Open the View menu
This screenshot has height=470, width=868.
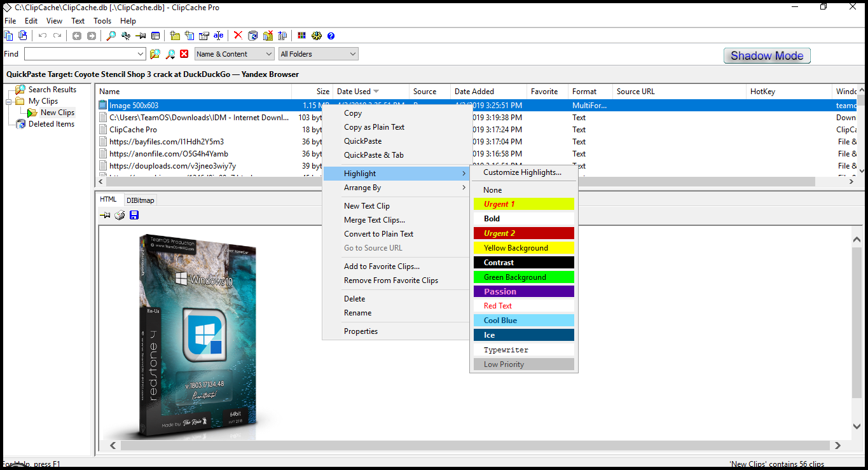click(55, 21)
